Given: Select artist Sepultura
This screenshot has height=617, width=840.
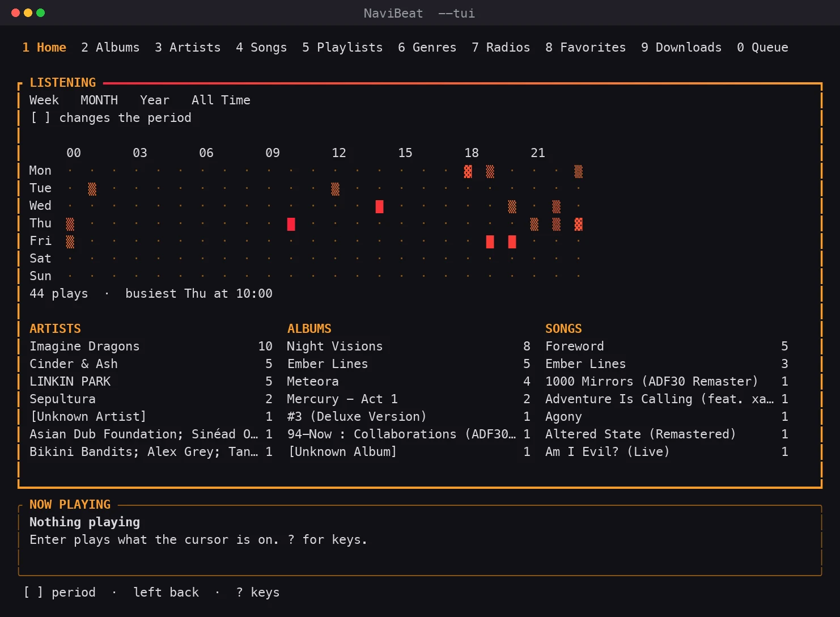Looking at the screenshot, I should pyautogui.click(x=151, y=399).
